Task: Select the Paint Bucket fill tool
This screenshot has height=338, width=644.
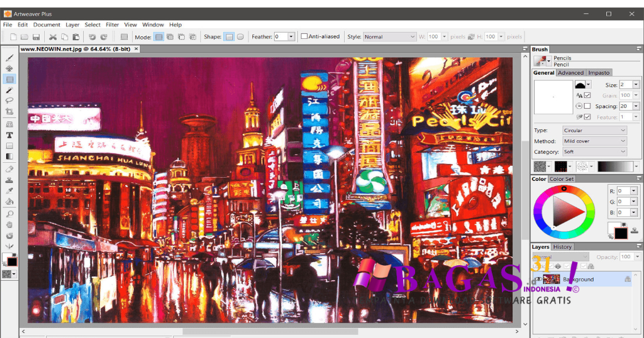Action: [x=9, y=201]
